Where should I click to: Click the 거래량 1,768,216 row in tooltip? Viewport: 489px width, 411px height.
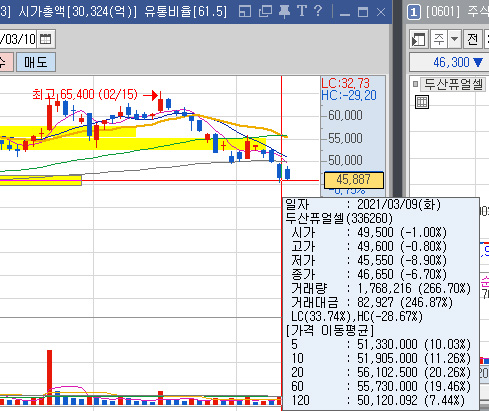click(381, 288)
